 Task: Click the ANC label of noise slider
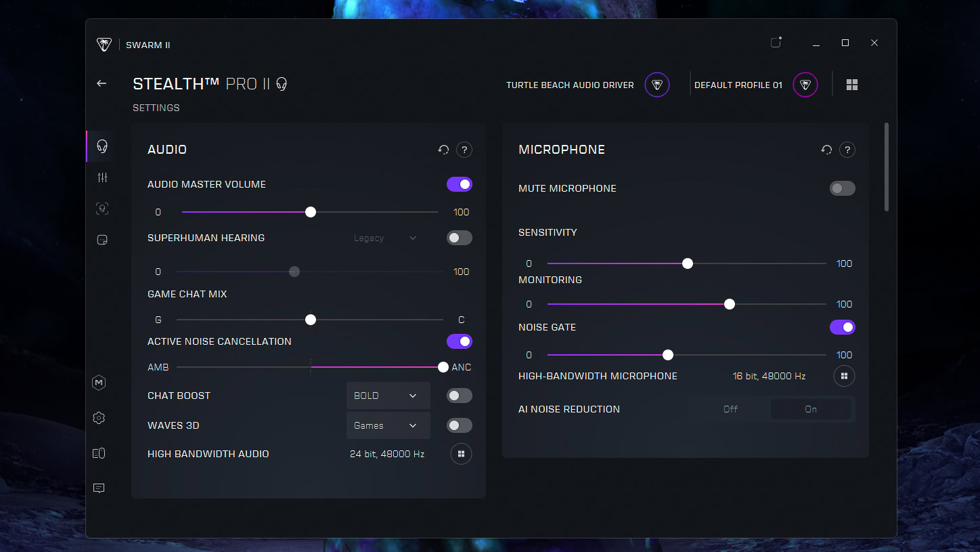click(462, 367)
